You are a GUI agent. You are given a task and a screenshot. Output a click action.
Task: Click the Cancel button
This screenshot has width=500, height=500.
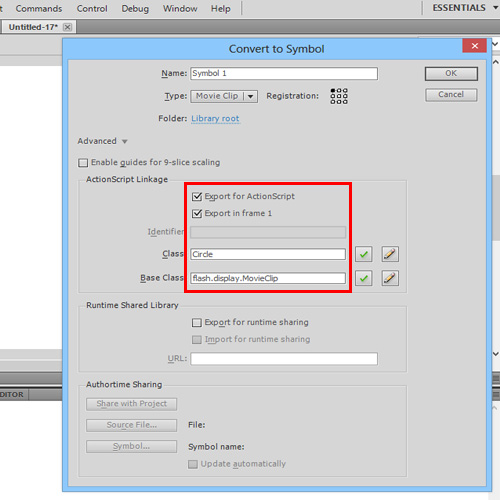click(451, 95)
